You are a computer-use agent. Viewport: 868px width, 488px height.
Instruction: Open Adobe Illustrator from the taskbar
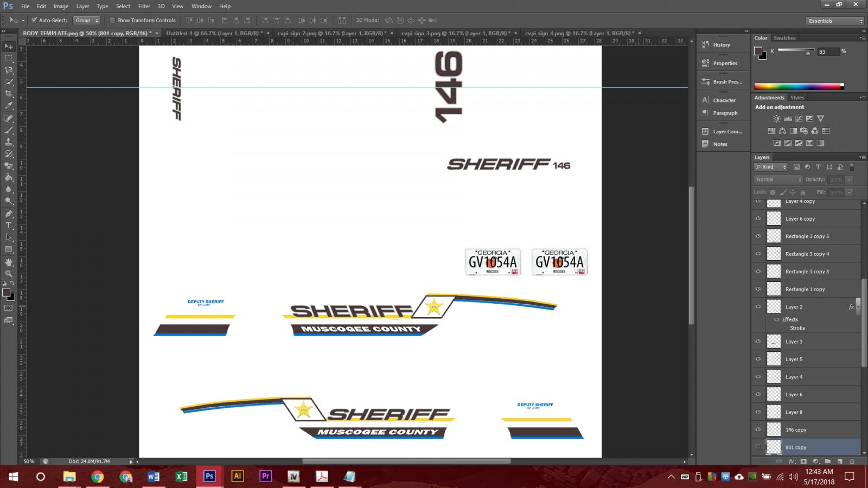[237, 477]
